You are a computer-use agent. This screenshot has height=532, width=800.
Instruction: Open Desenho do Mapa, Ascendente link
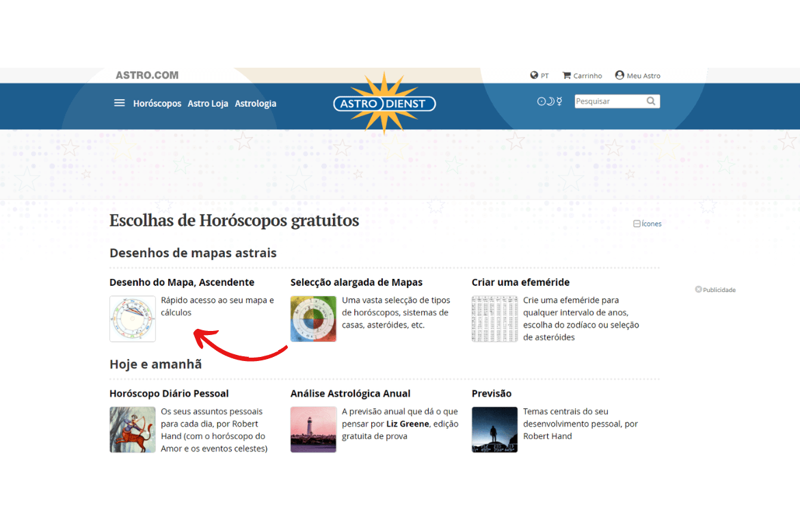[182, 282]
